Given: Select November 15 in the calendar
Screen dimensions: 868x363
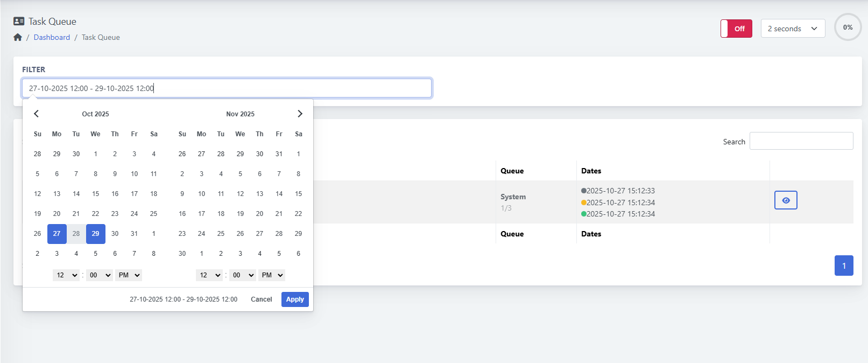Looking at the screenshot, I should coord(298,194).
